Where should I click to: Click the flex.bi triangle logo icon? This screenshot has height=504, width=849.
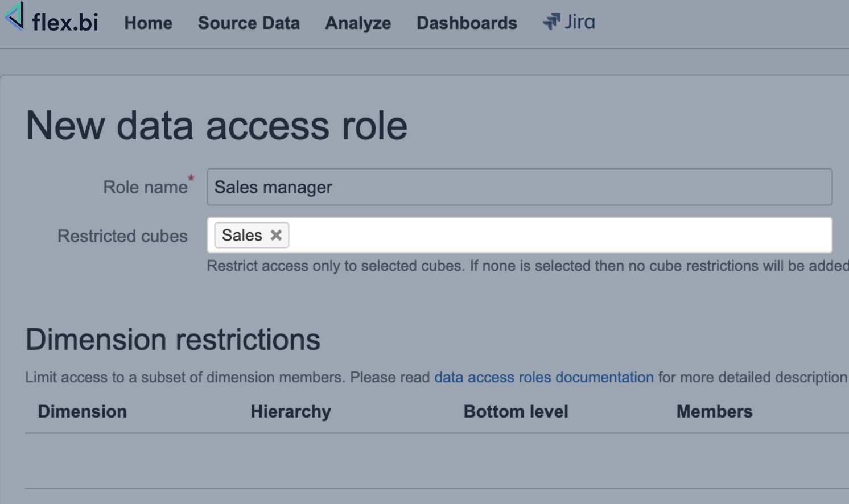(x=15, y=16)
